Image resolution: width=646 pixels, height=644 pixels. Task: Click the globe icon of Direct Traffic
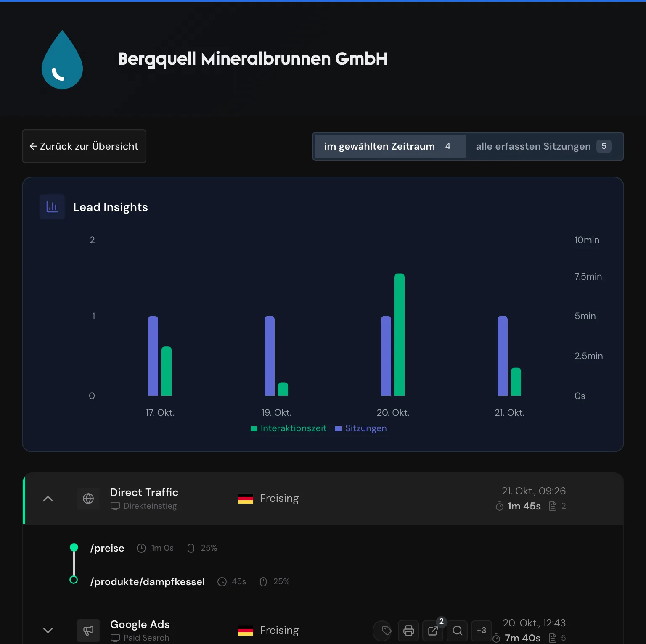pyautogui.click(x=88, y=499)
